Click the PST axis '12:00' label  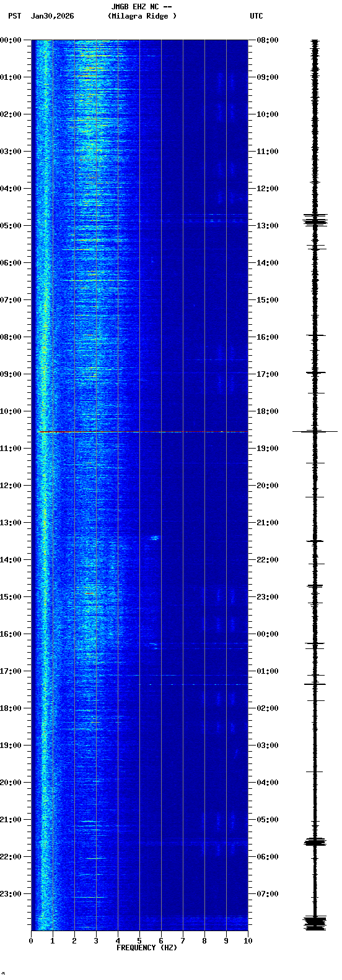[11, 486]
